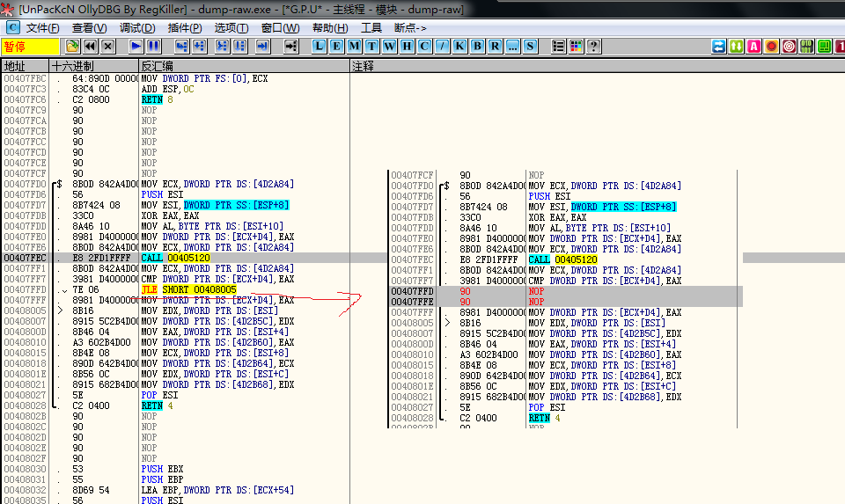
Task: Click the debugging options list icon
Action: coord(558,47)
